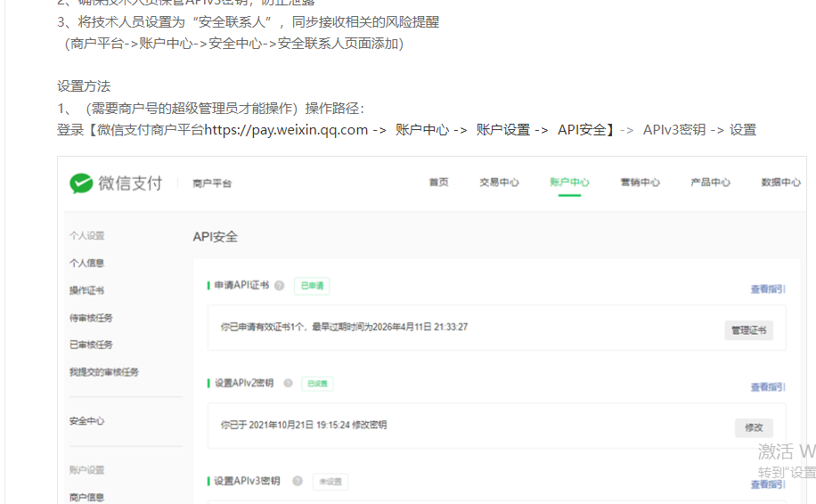
Task: Click help icon beside 设置APIv3密钥
Action: pos(298,481)
